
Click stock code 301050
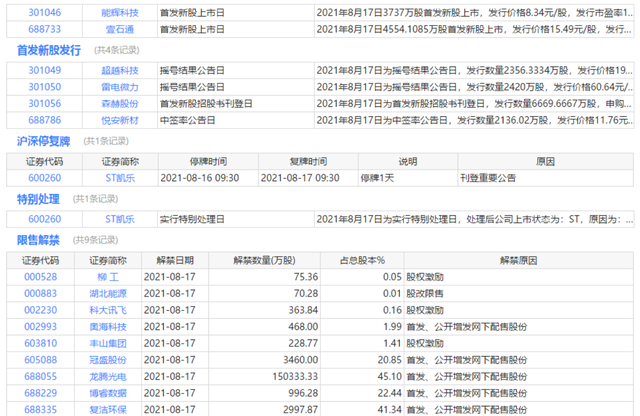[x=44, y=87]
